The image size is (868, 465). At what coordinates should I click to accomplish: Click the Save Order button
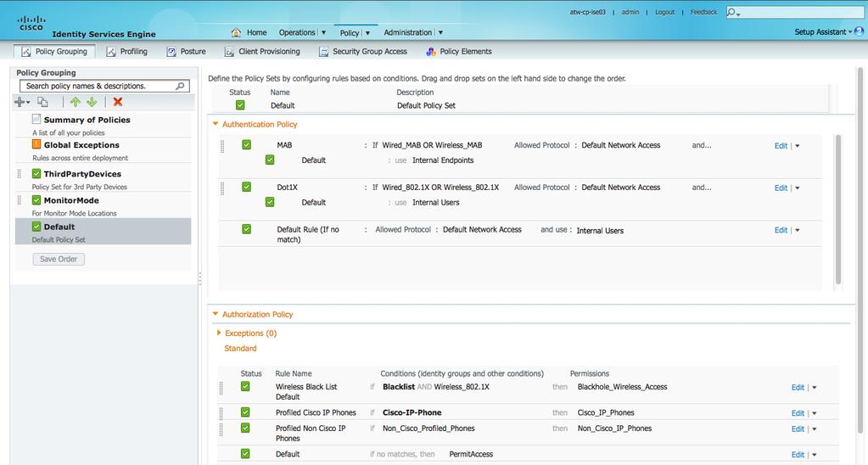pos(59,259)
